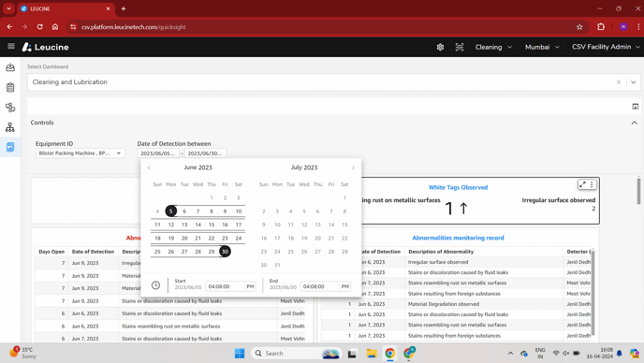Go to the browser home page
The image size is (644, 363).
tap(55, 27)
